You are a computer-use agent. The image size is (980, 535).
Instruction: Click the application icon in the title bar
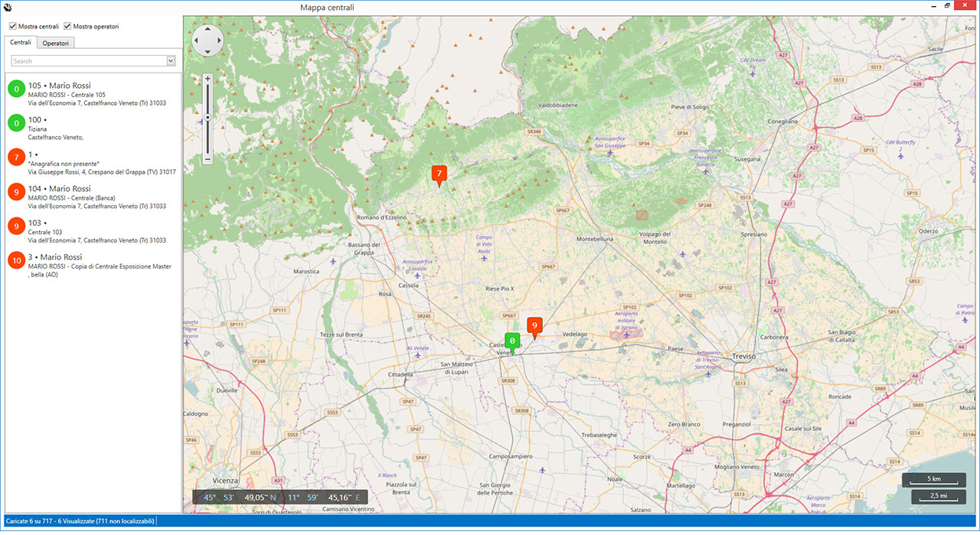[x=8, y=7]
